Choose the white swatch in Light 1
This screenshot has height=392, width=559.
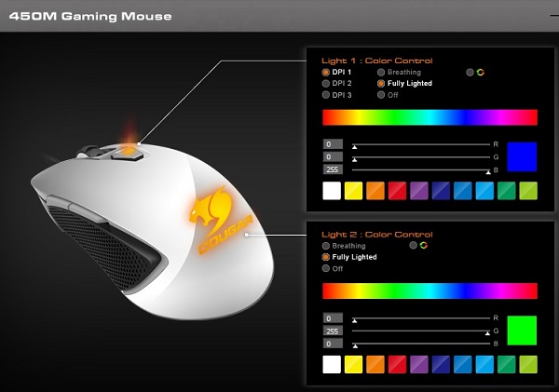(332, 191)
